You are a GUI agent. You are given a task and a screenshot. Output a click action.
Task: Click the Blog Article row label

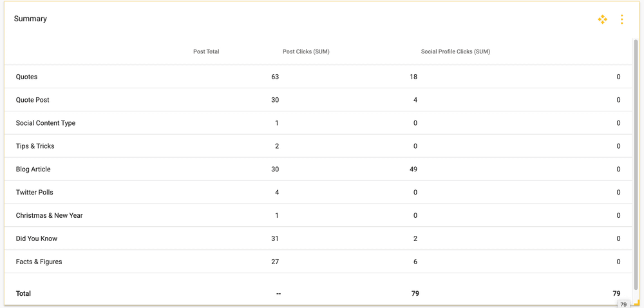[33, 169]
